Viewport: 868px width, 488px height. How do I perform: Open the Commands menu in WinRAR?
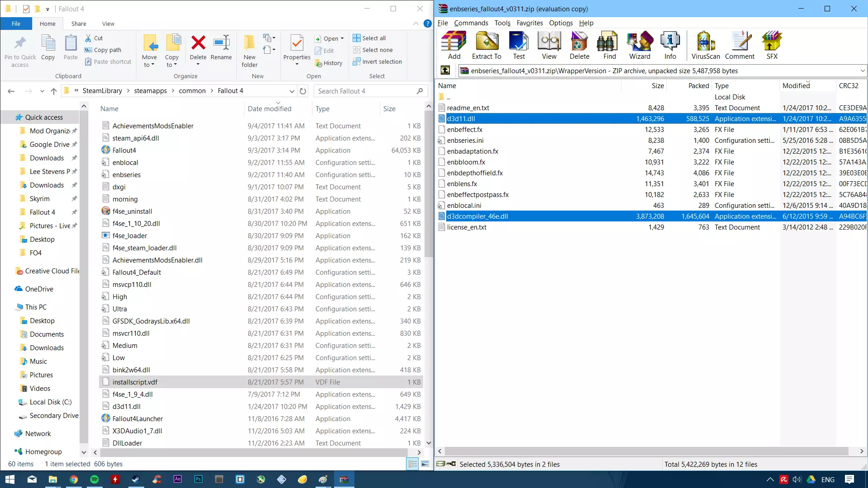(x=471, y=23)
